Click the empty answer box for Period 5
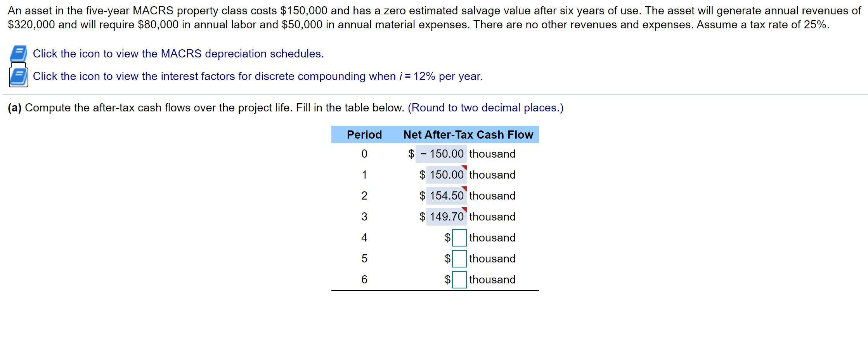Screen dimensions: 868x349 coord(459,259)
